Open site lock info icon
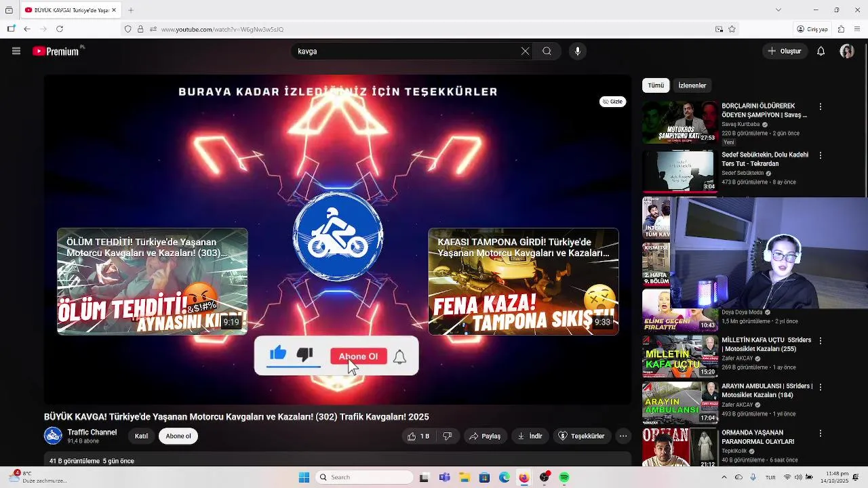 (x=140, y=29)
